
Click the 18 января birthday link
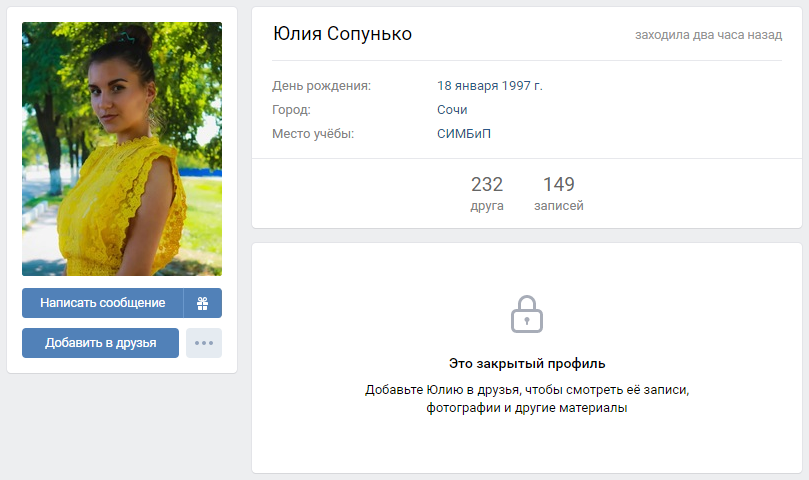click(468, 86)
